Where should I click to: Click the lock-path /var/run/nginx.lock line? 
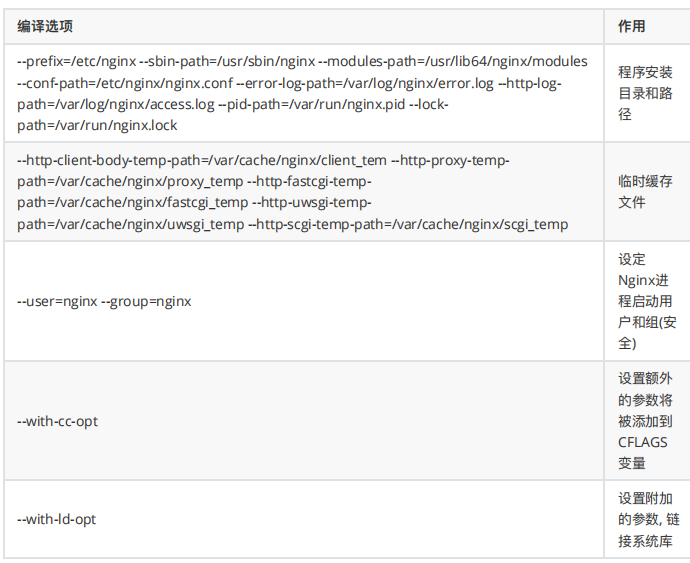pyautogui.click(x=98, y=127)
